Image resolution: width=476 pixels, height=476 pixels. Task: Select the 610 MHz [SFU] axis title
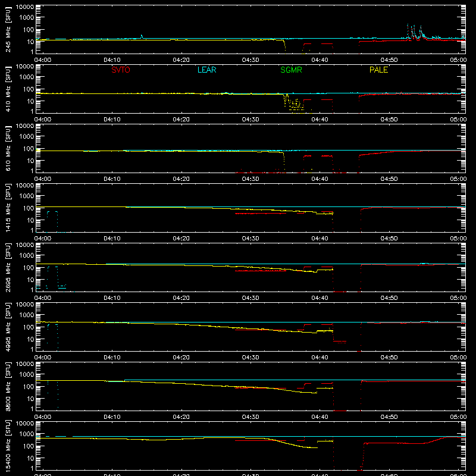[8, 148]
